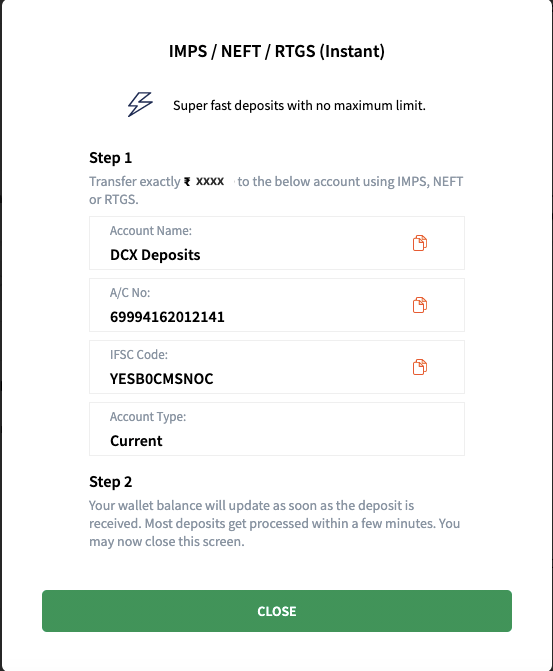Click the A/C No label

(130, 293)
